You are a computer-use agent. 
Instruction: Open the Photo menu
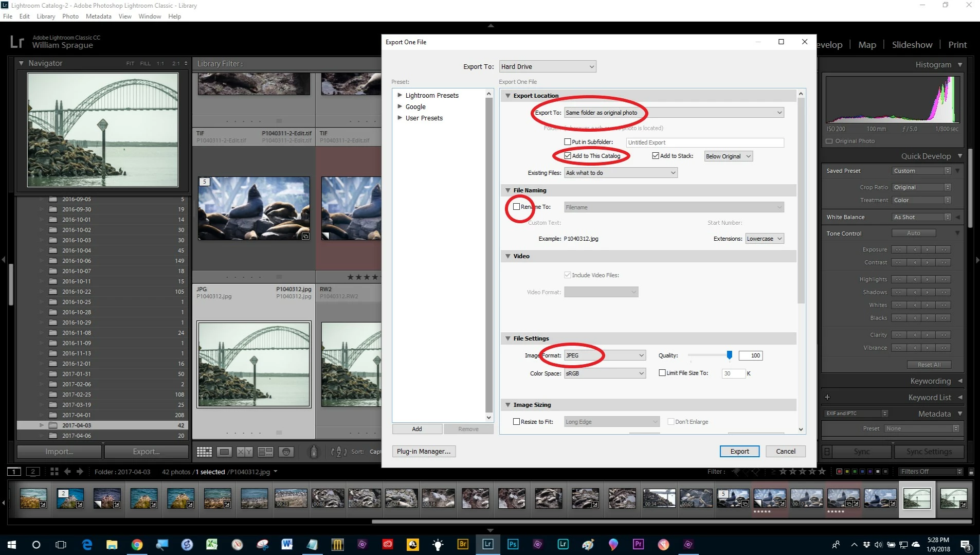click(70, 16)
